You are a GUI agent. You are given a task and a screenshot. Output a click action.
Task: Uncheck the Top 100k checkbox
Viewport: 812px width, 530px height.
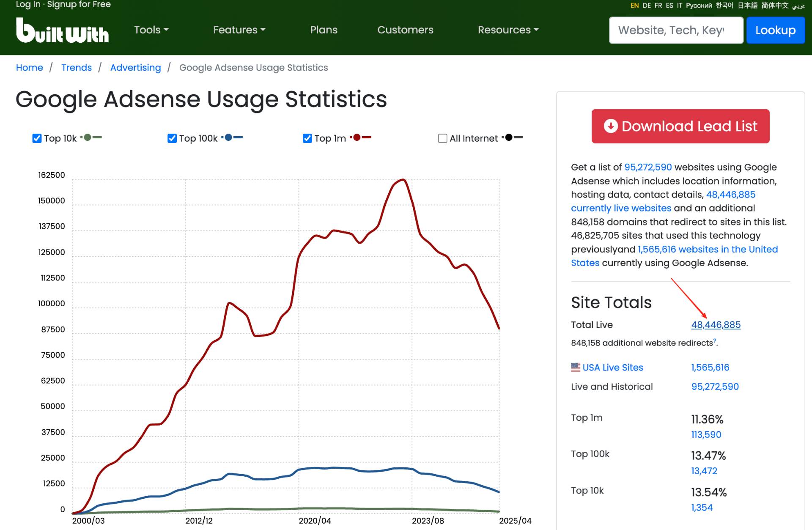point(172,138)
